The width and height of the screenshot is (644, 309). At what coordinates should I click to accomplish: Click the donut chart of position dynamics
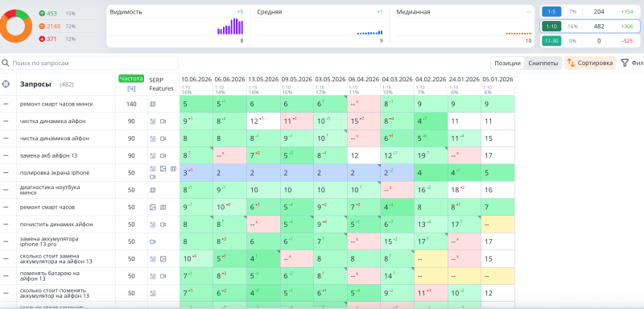click(15, 27)
